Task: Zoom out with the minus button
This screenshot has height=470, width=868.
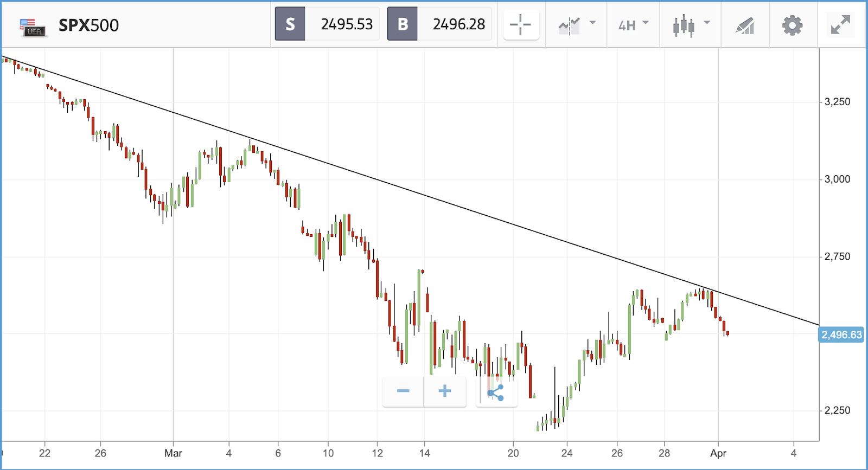Action: tap(403, 391)
